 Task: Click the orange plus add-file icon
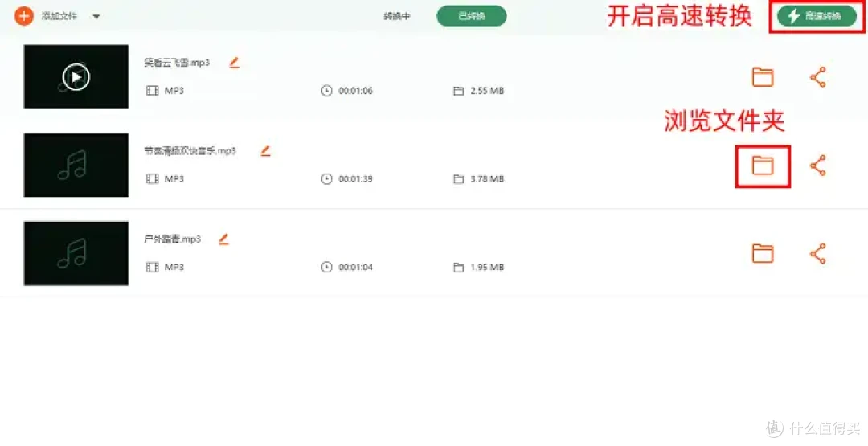24,16
